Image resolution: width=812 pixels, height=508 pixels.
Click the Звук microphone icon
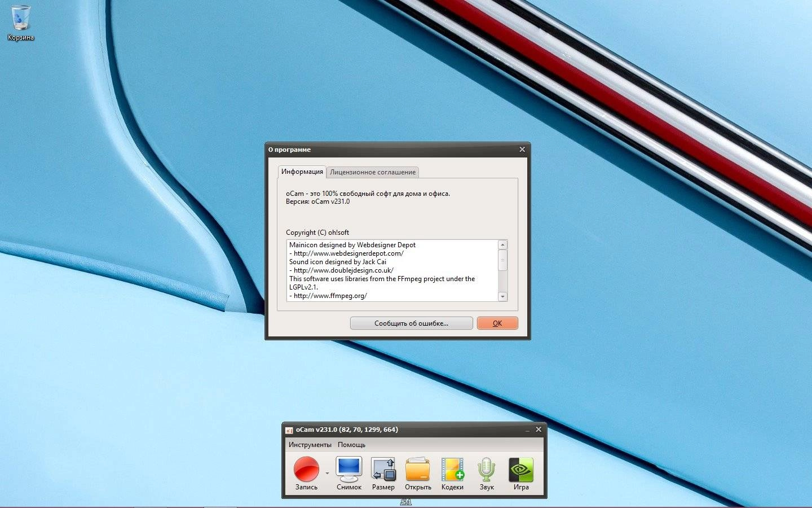pyautogui.click(x=487, y=474)
